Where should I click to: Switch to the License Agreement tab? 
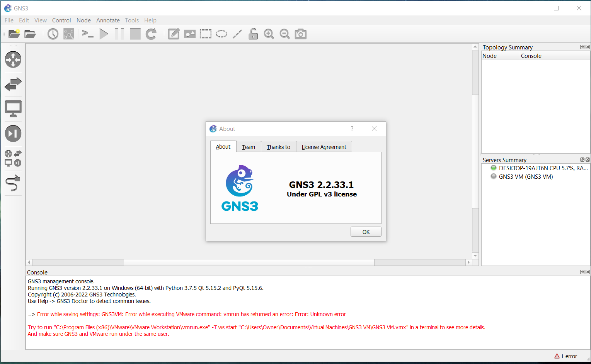pos(324,147)
